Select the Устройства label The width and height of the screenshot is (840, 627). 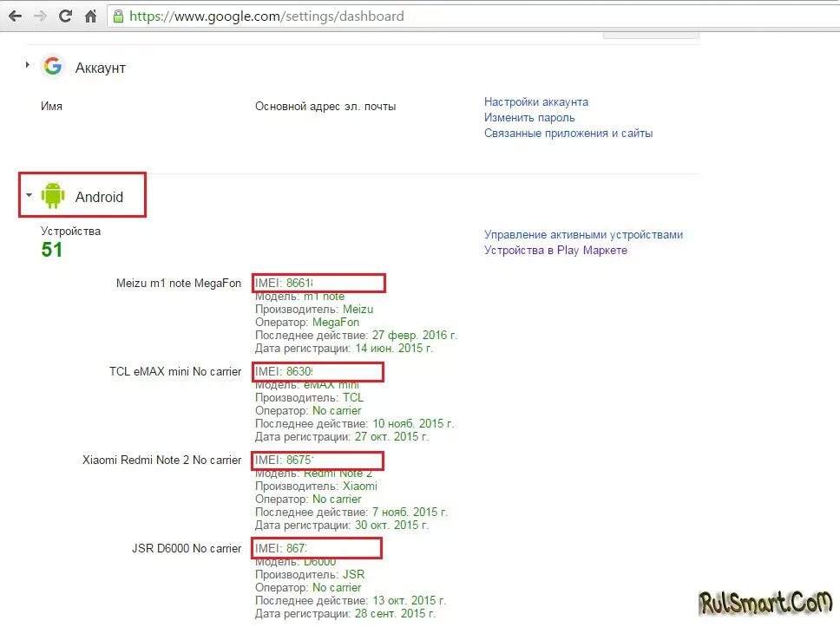click(70, 232)
